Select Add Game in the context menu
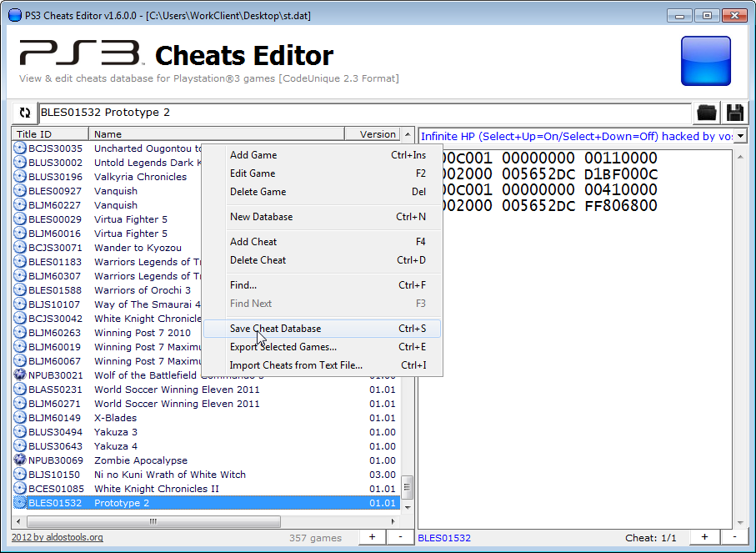The width and height of the screenshot is (756, 553). pos(253,155)
